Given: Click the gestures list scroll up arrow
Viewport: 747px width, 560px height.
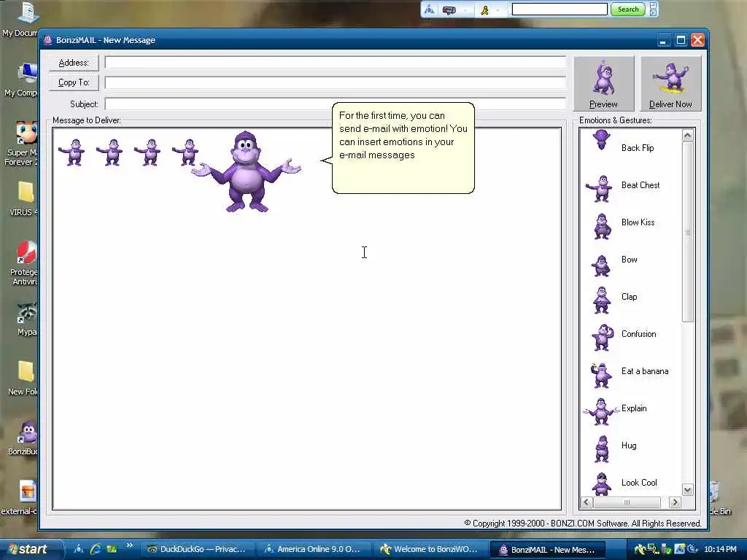Looking at the screenshot, I should pos(687,136).
